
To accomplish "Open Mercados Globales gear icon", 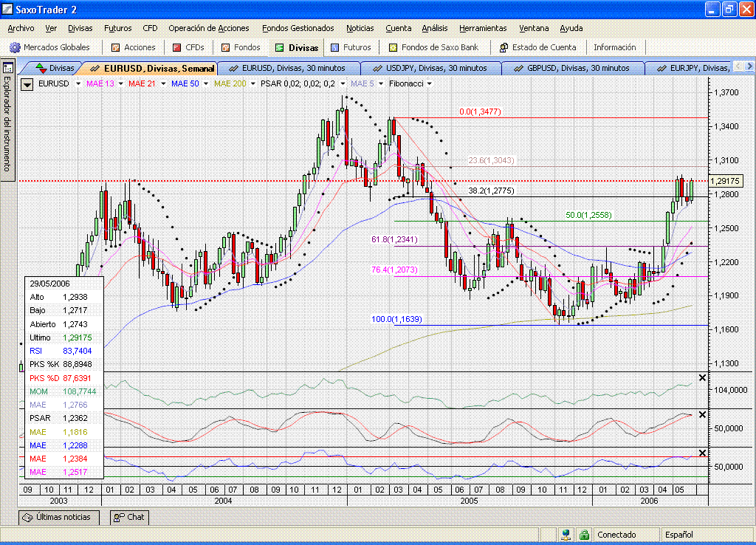I will pyautogui.click(x=15, y=47).
